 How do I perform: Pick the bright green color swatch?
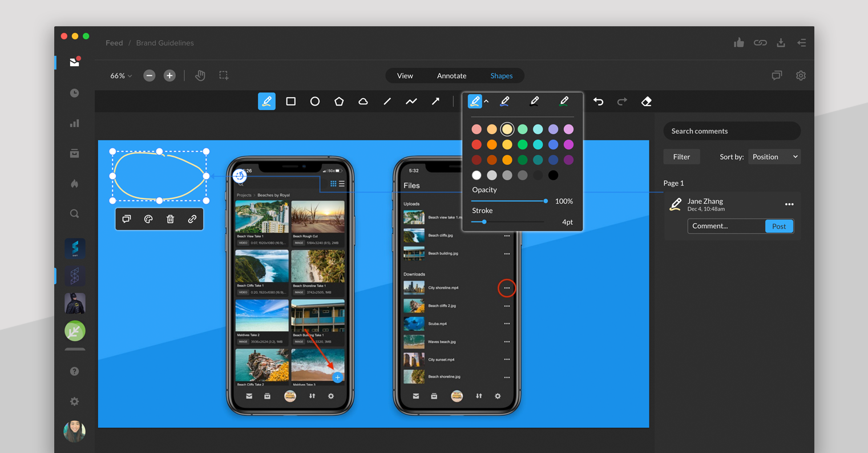(522, 145)
